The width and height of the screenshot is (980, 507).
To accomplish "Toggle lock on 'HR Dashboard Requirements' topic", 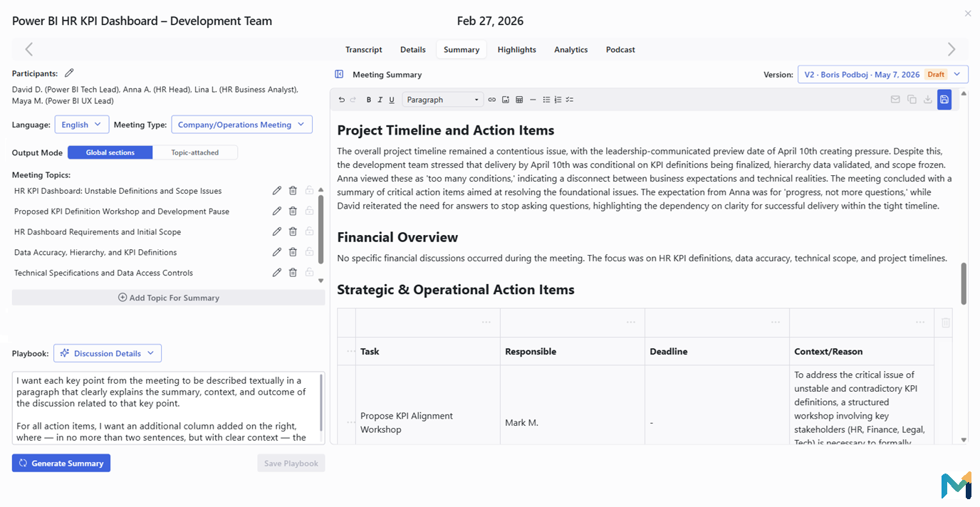I will (309, 231).
